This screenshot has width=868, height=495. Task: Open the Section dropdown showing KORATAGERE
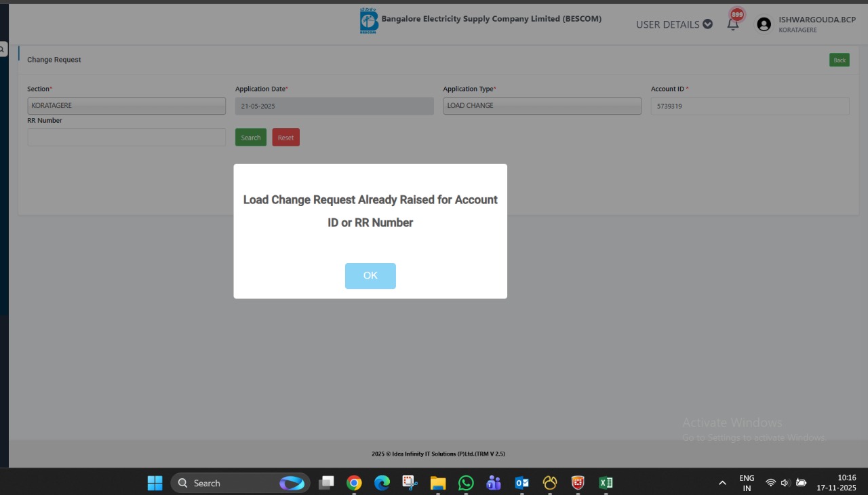point(126,106)
